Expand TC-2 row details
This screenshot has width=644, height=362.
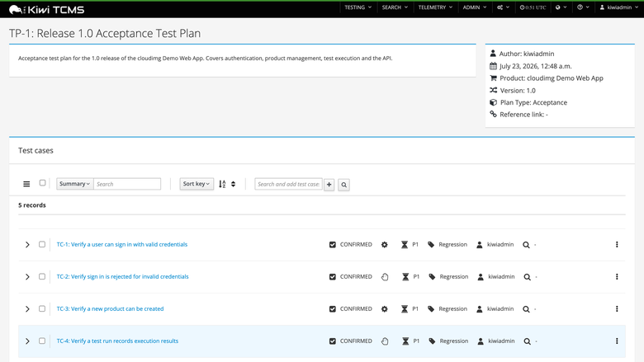click(27, 277)
